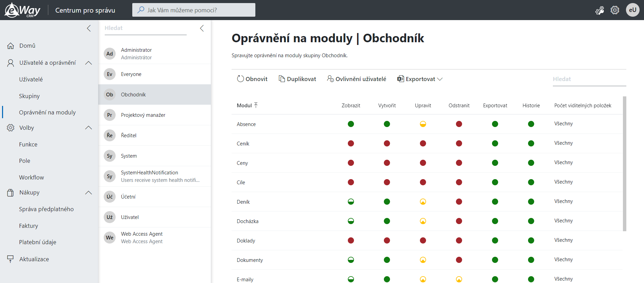Select the SystemHealthNotification group

point(155,176)
